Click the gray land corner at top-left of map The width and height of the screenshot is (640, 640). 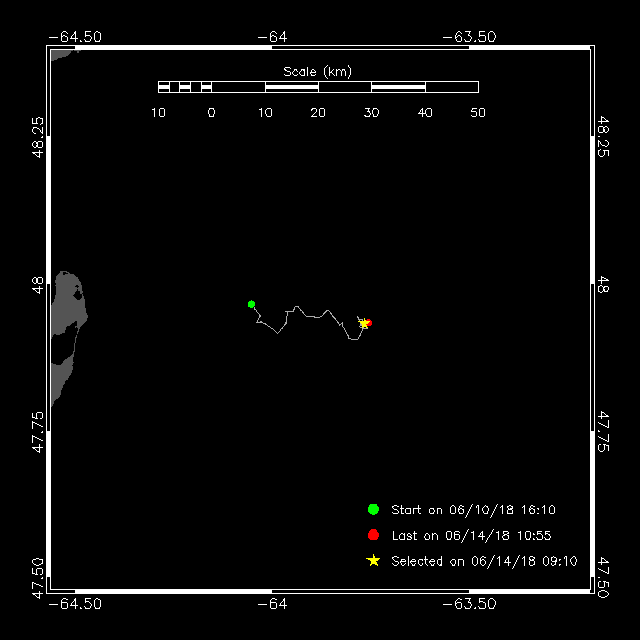pyautogui.click(x=58, y=52)
